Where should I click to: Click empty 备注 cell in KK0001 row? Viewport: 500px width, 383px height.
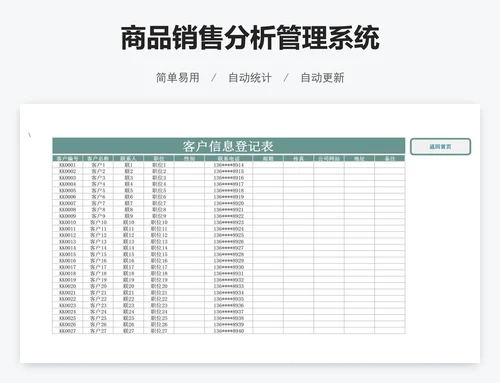(x=390, y=165)
